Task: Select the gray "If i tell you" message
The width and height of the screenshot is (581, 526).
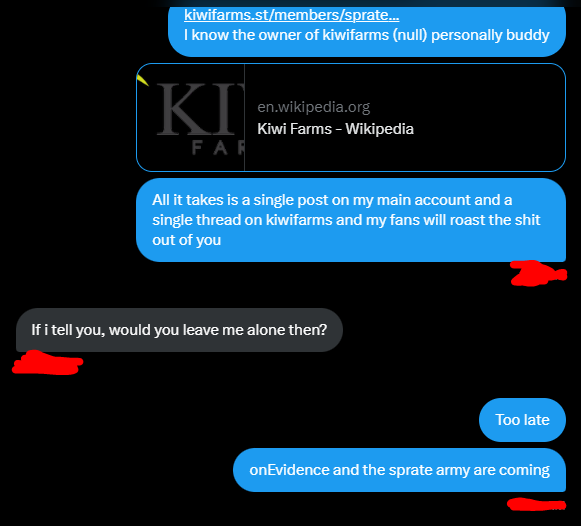Action: pos(179,330)
